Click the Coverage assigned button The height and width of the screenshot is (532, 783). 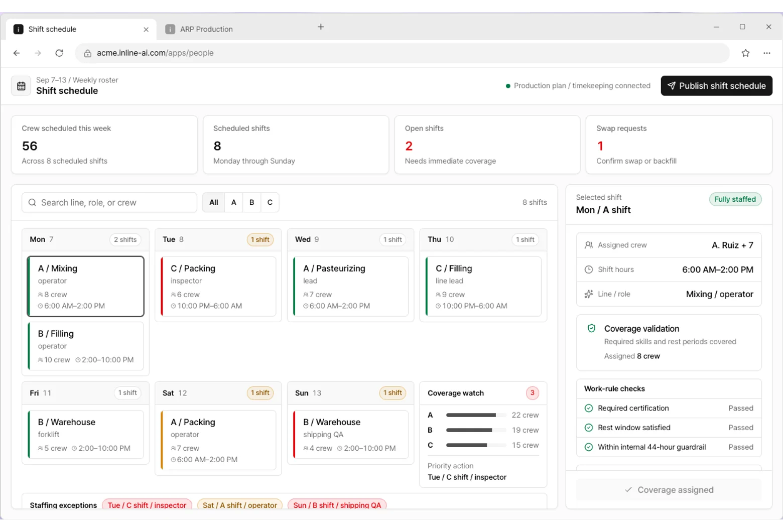click(669, 490)
